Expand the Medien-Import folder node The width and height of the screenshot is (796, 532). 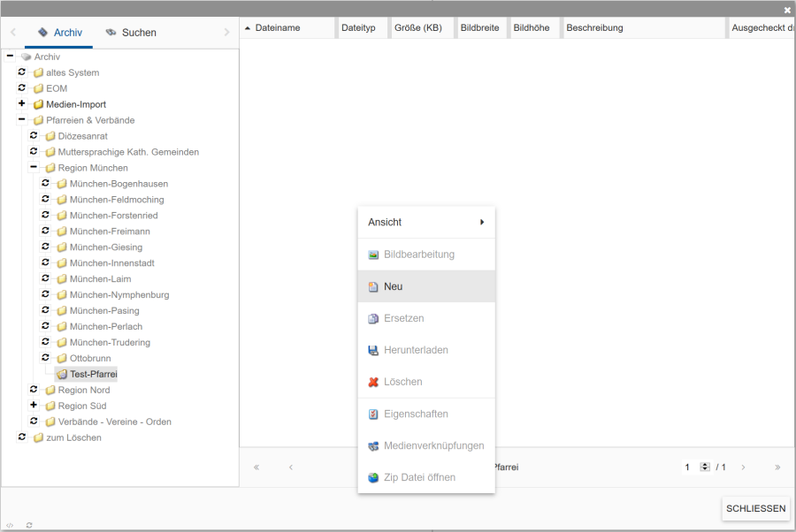22,104
